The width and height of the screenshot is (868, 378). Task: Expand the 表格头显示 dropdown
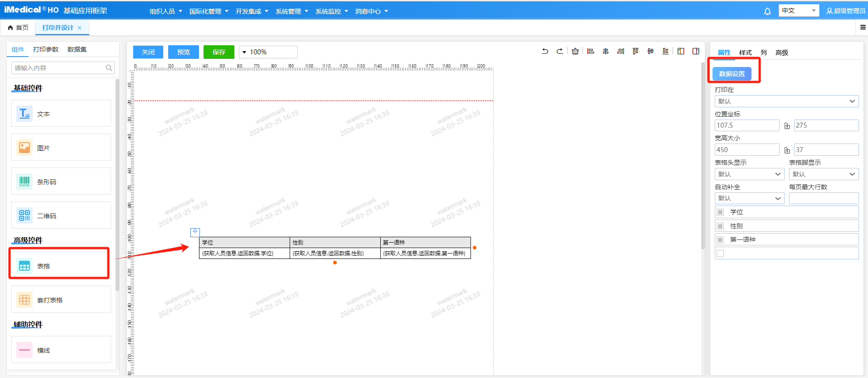point(749,174)
